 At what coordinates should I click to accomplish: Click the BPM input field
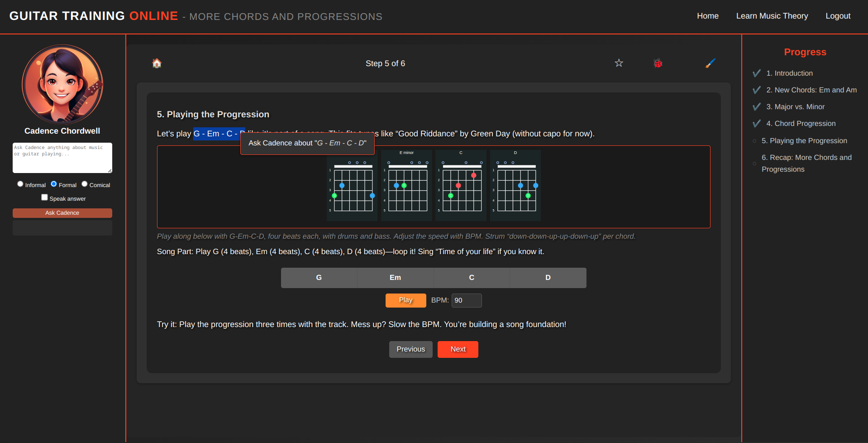click(x=466, y=300)
